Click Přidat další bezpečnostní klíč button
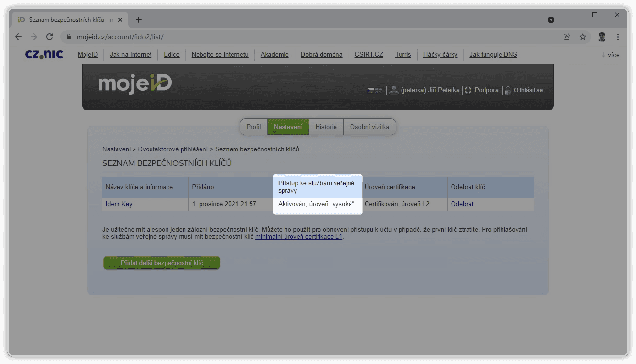Image resolution: width=636 pixels, height=364 pixels. [162, 263]
